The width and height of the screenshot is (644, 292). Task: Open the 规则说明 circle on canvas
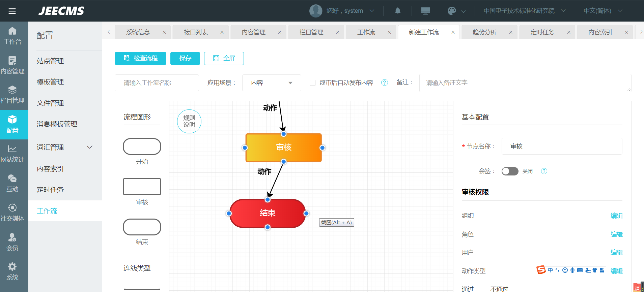click(189, 121)
